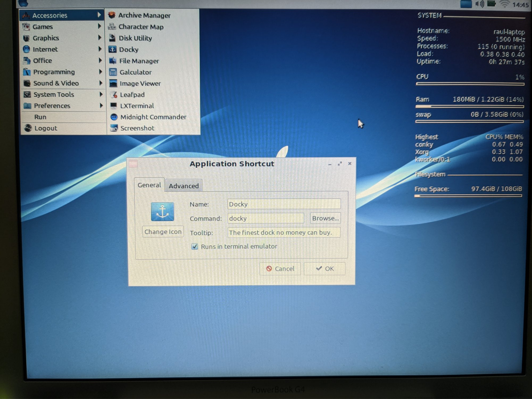The image size is (532, 399).
Task: Switch to the Advanced tab
Action: click(x=184, y=186)
